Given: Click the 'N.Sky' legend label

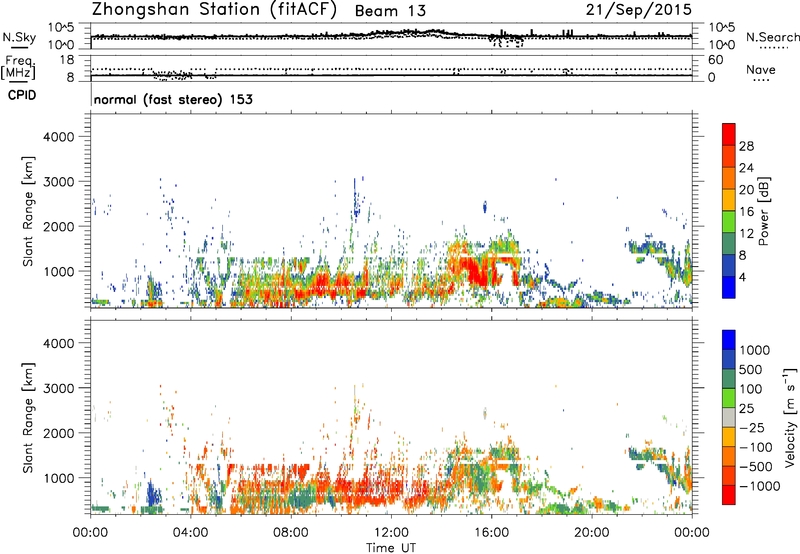Looking at the screenshot, I should pyautogui.click(x=19, y=37).
